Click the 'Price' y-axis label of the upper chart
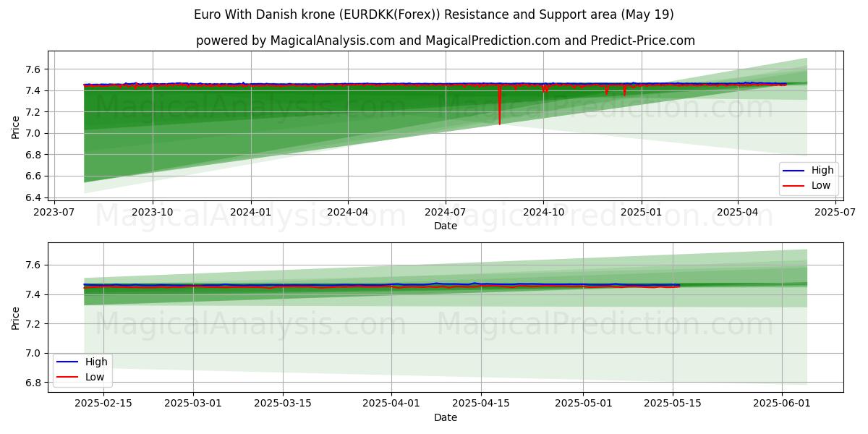 tap(16, 127)
